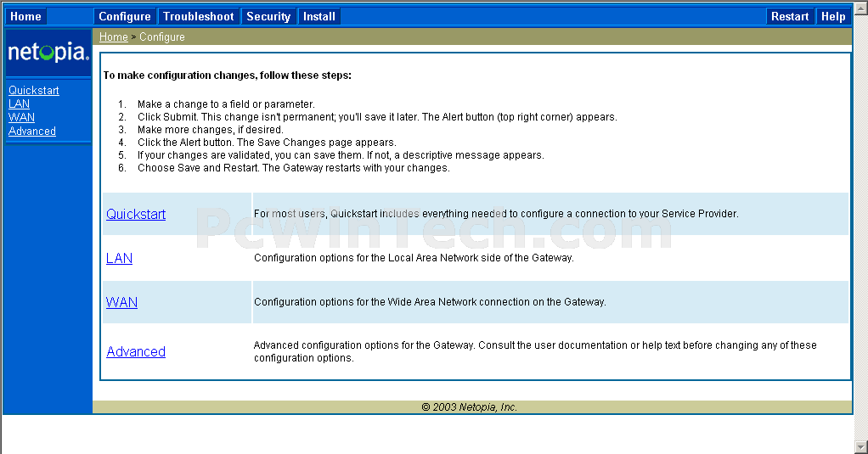
Task: Open the large Quickstart link in the table
Action: [136, 214]
